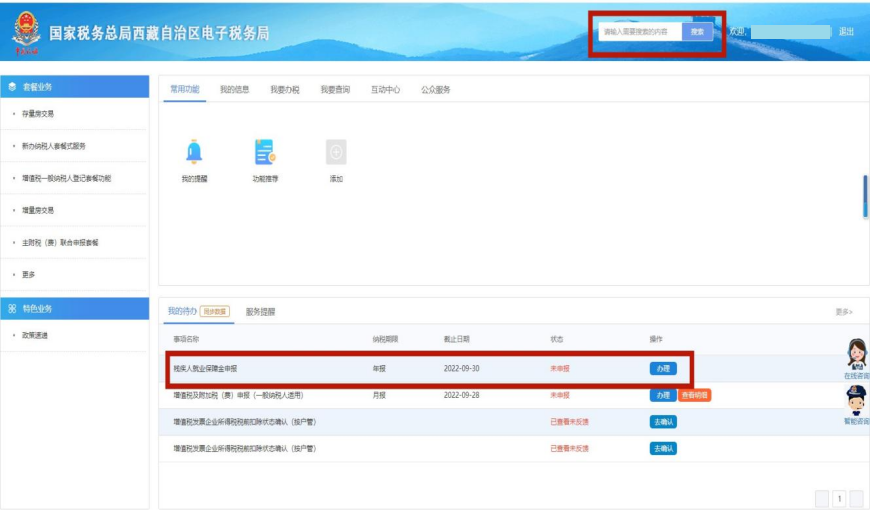Screen dimensions: 870x510
Task: Open the 我的提醒 bell icon
Action: pyautogui.click(x=194, y=152)
